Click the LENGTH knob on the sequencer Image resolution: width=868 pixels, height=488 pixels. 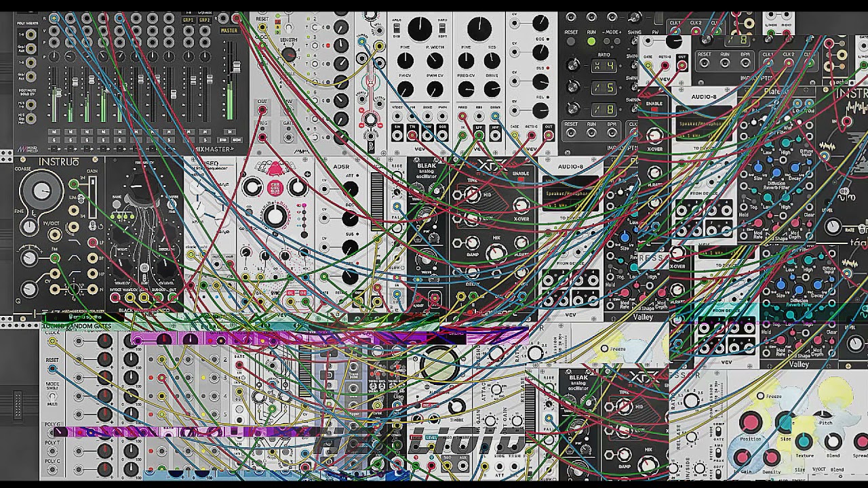coord(289,55)
